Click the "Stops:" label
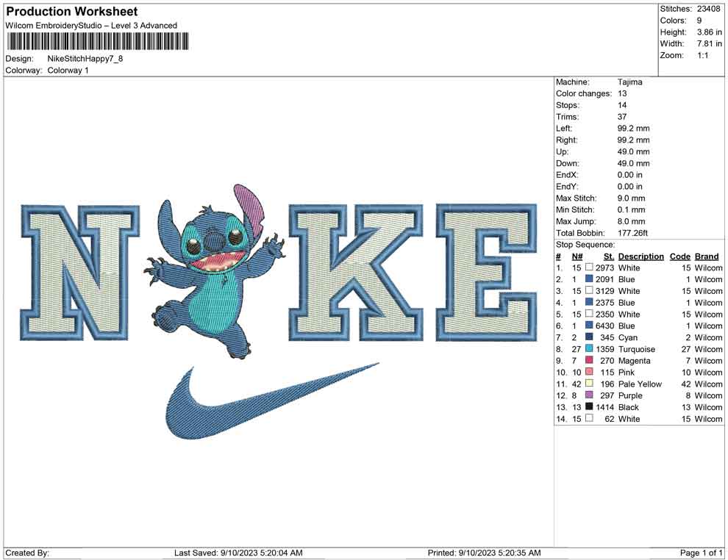 pos(568,105)
